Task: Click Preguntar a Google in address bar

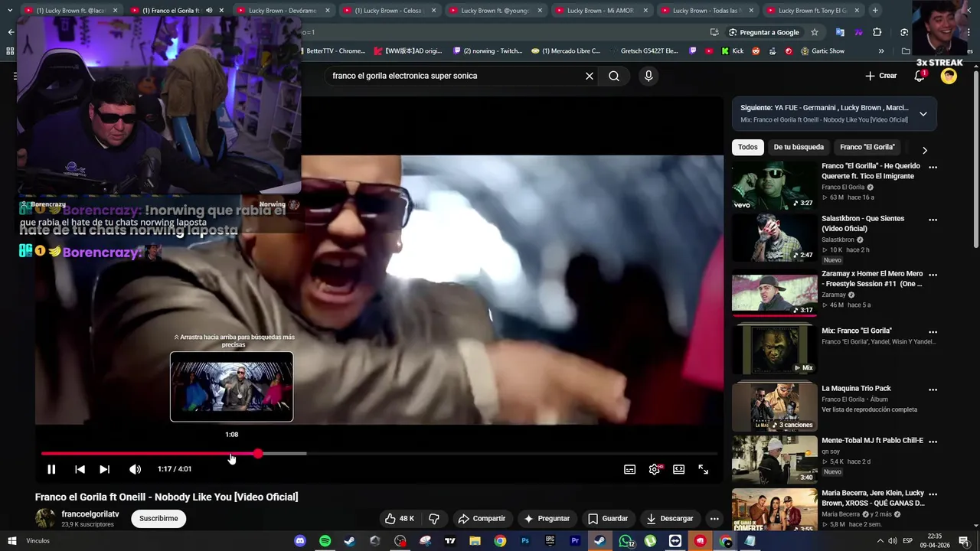Action: [x=763, y=32]
